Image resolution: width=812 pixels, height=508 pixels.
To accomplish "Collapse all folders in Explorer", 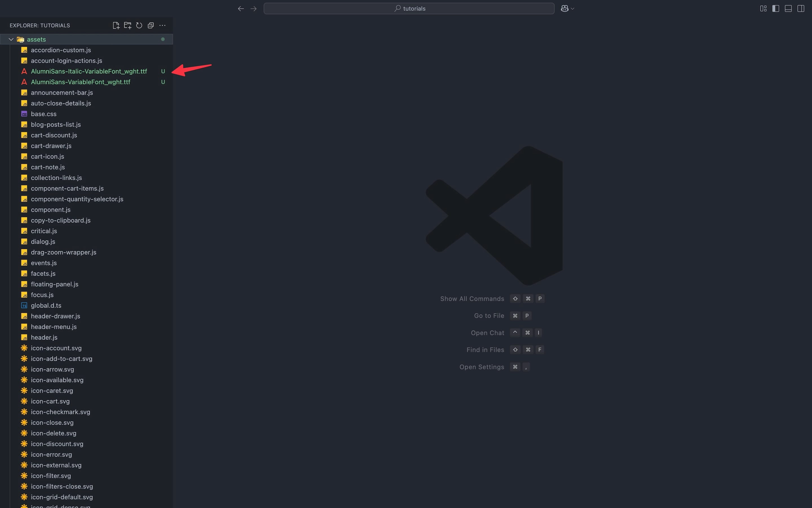I will coord(151,25).
